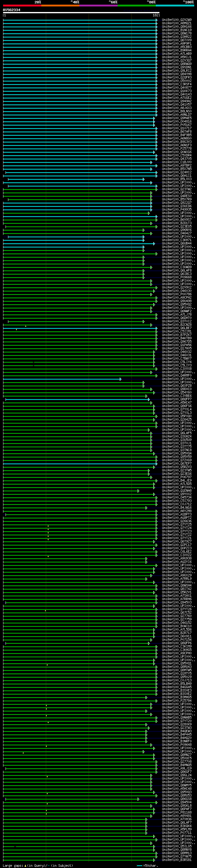
Task: Select hit UniRef100_Q8H166
Action: pos(176,26)
